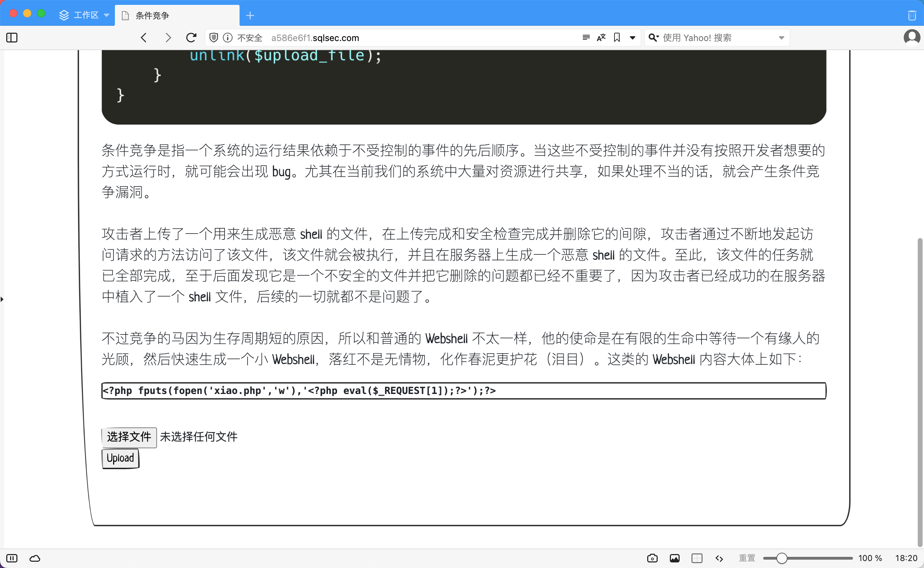Image resolution: width=924 pixels, height=568 pixels.
Task: Click the 18:20 clock in status bar
Action: coord(906,558)
